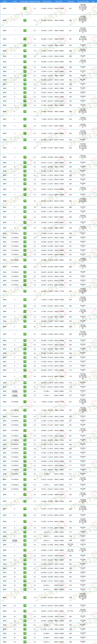
Task: Click the fuel icon for BMW 7 F01, F02 row
Action: pos(25,550)
